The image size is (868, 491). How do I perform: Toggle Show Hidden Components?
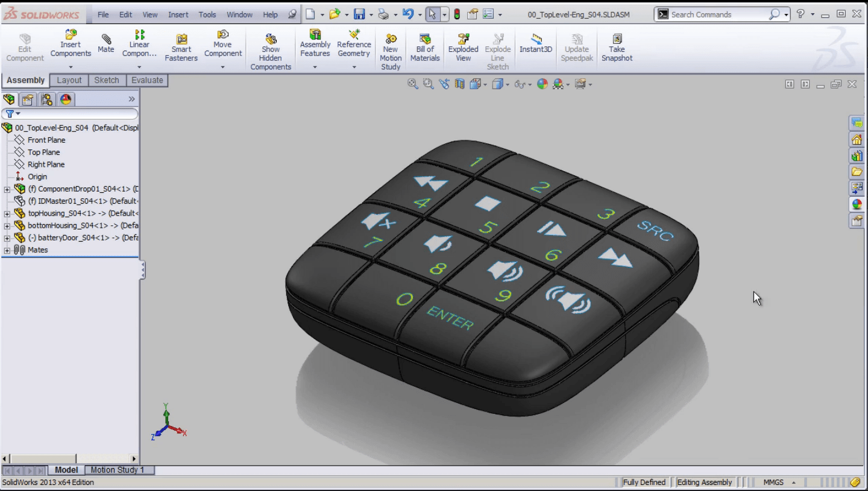271,52
